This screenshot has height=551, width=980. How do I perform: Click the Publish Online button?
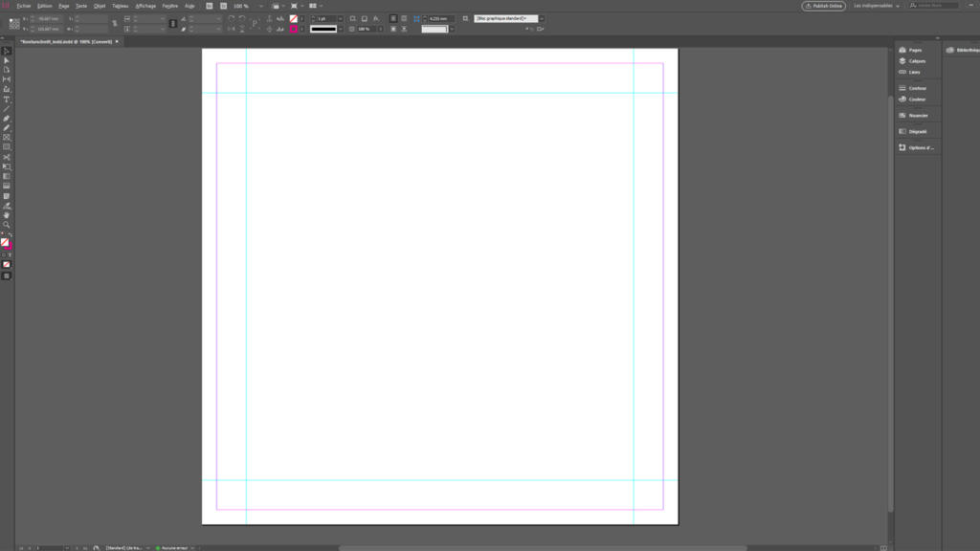pyautogui.click(x=823, y=6)
